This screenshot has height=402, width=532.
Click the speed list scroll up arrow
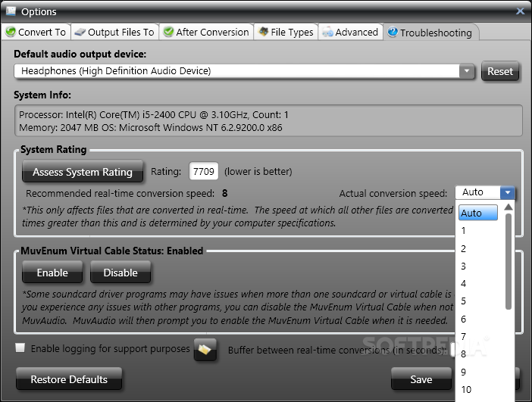point(509,207)
